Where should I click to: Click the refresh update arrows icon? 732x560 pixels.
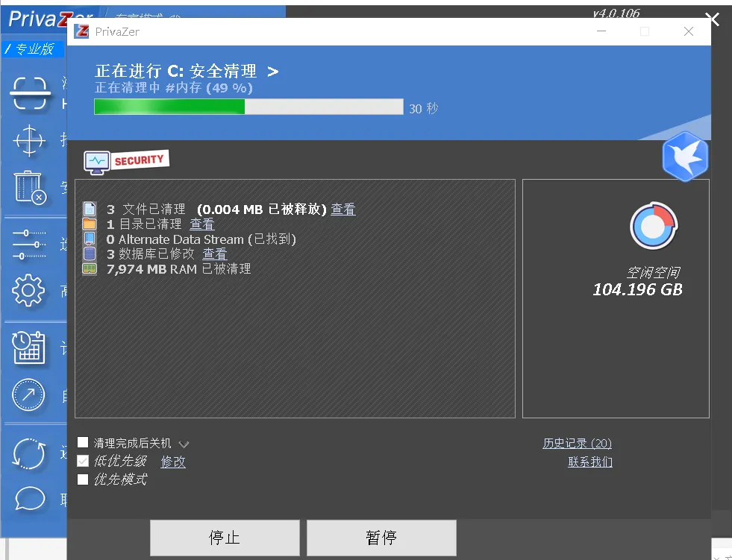29,453
